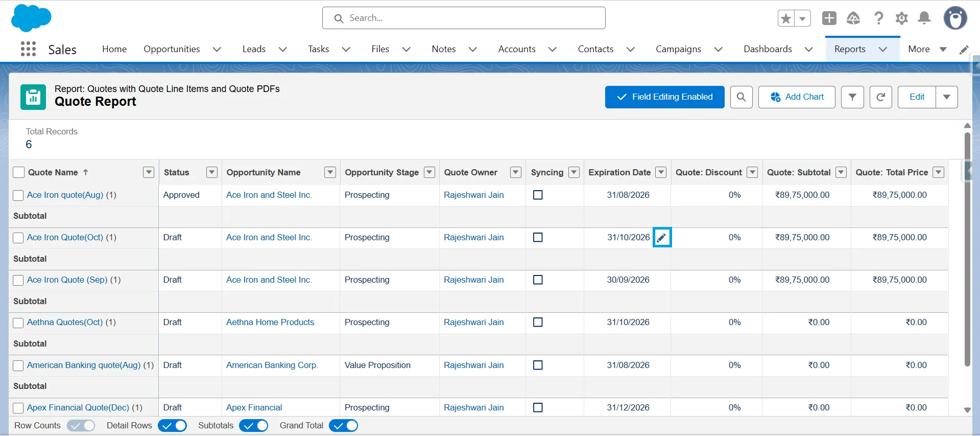Open the Opportunity Stage column menu arrow
Viewport: 980px width, 436px height.
[x=429, y=172]
